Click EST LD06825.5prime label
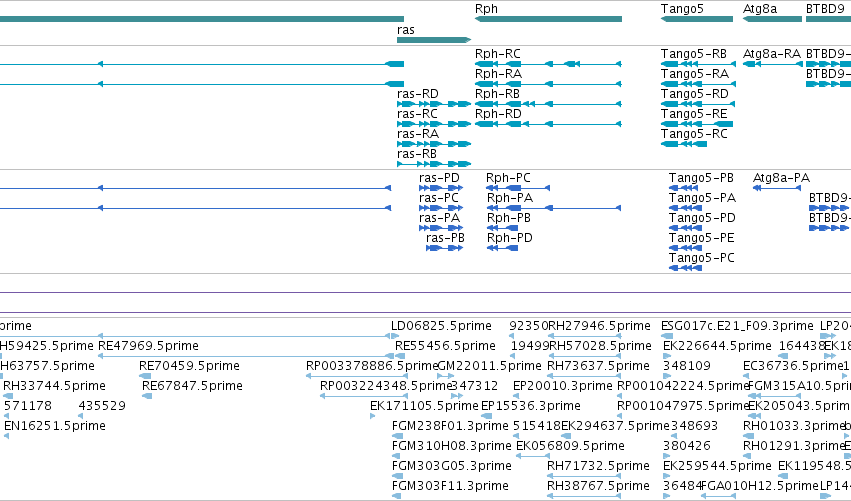The width and height of the screenshot is (851, 501). click(441, 326)
